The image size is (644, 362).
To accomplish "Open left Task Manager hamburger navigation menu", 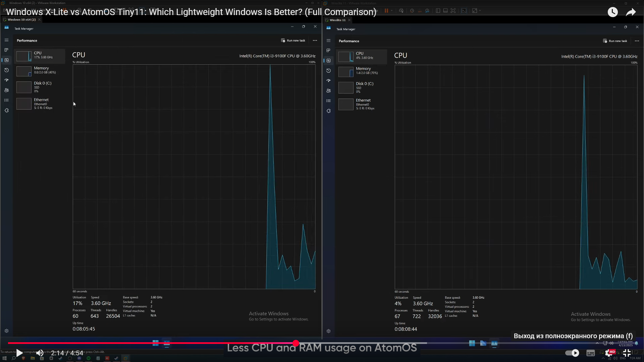I will click(x=6, y=40).
